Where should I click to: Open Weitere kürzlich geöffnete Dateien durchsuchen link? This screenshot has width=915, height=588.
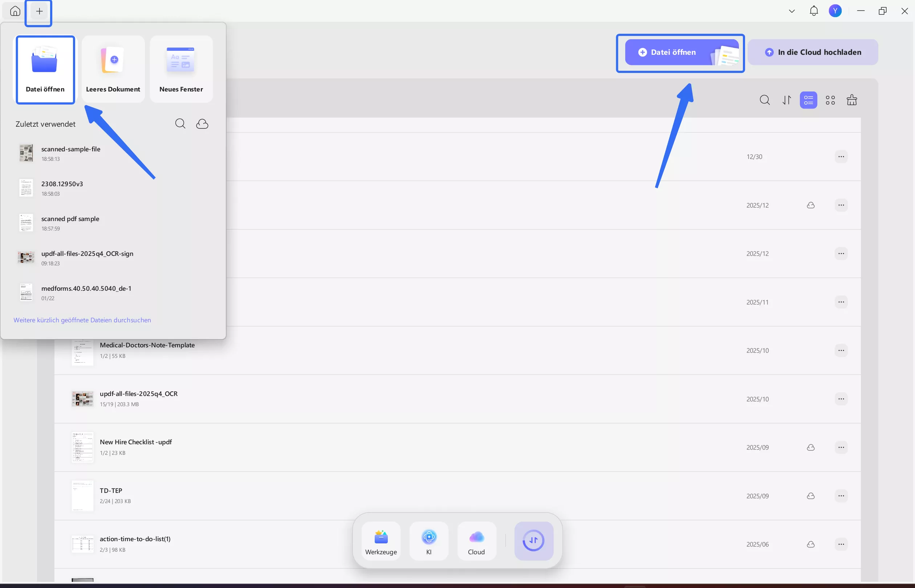[82, 320]
